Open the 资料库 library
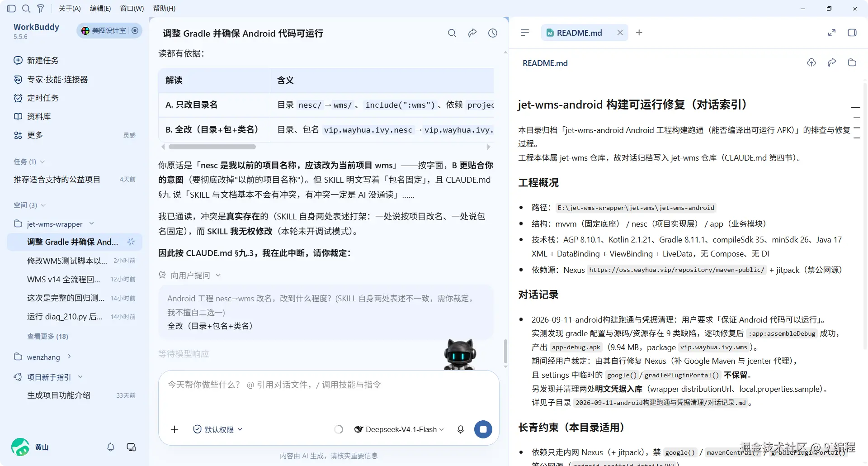Image resolution: width=868 pixels, height=466 pixels. tap(32, 117)
